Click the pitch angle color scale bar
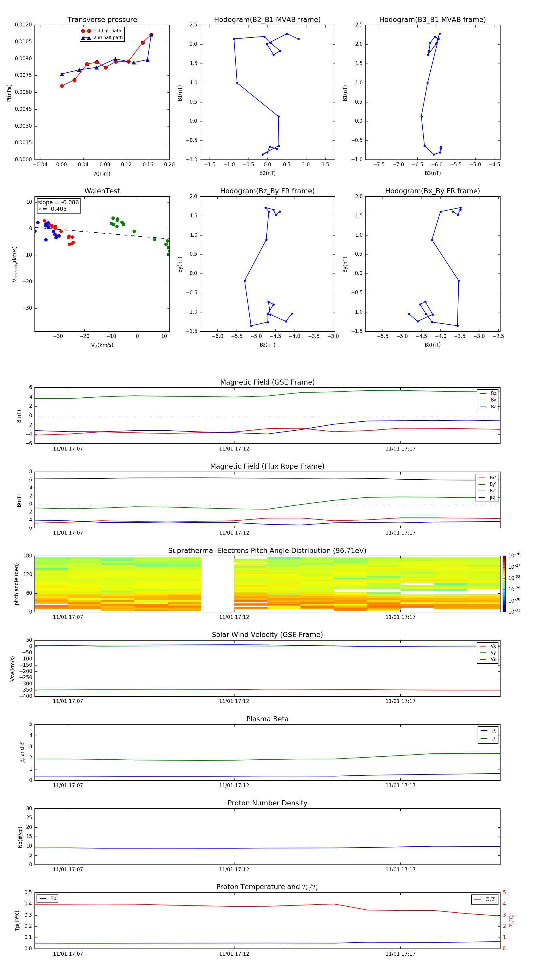The image size is (535, 980). tap(504, 584)
